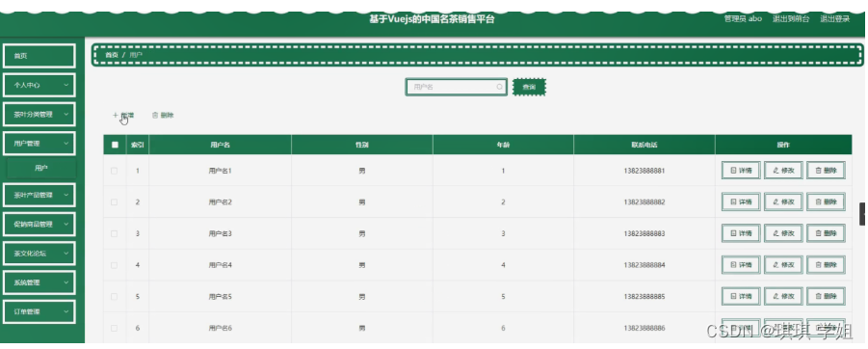Open details for 用户名1 row
This screenshot has width=868, height=349.
point(741,171)
